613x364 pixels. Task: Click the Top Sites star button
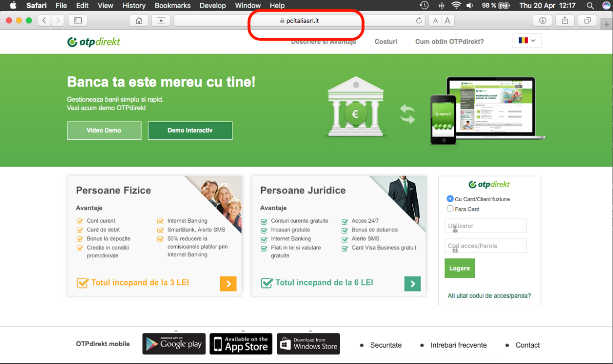(x=161, y=20)
